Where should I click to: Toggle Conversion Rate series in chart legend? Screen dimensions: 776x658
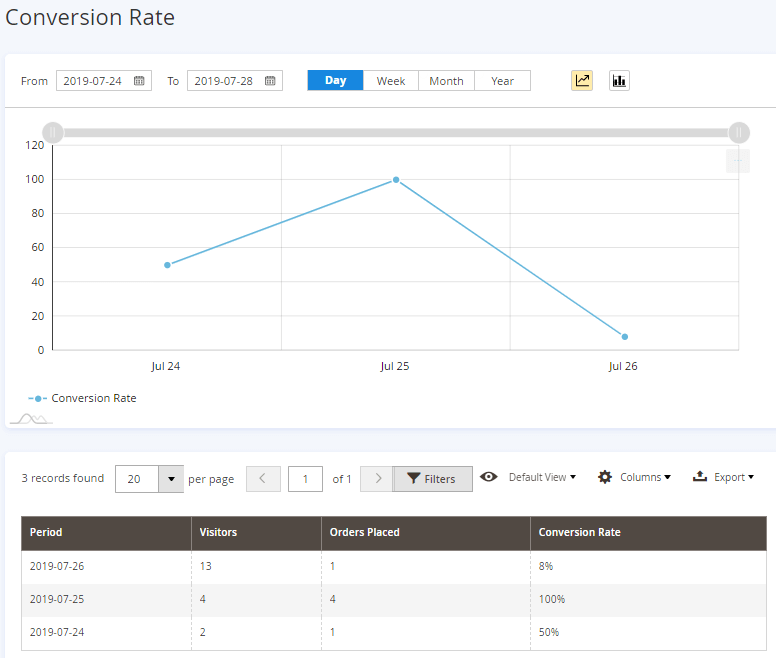click(x=83, y=398)
